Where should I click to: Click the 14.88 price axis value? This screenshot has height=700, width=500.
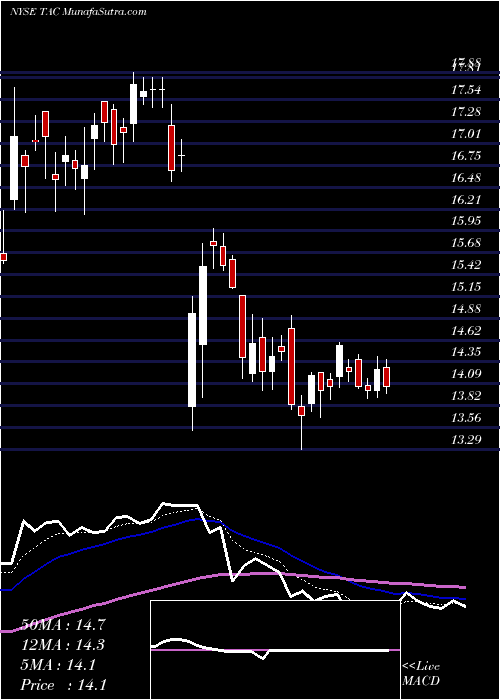466,309
